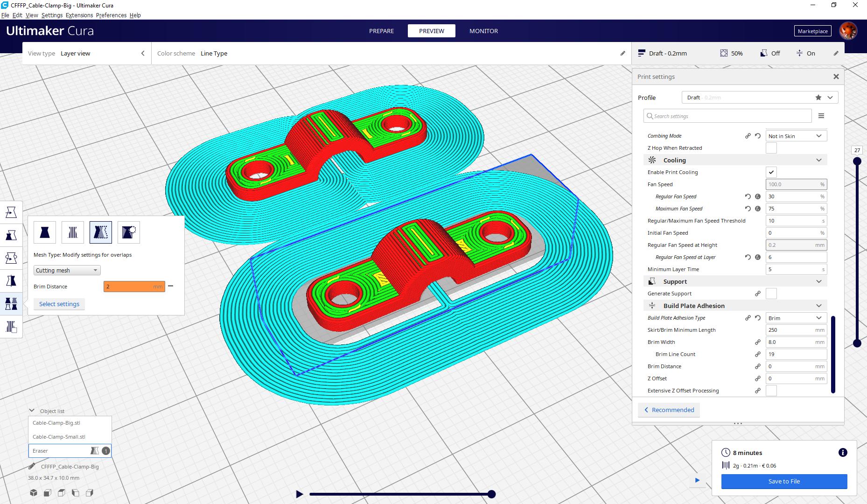867x504 pixels.
Task: Reset Combing Mode to default value
Action: click(x=758, y=136)
